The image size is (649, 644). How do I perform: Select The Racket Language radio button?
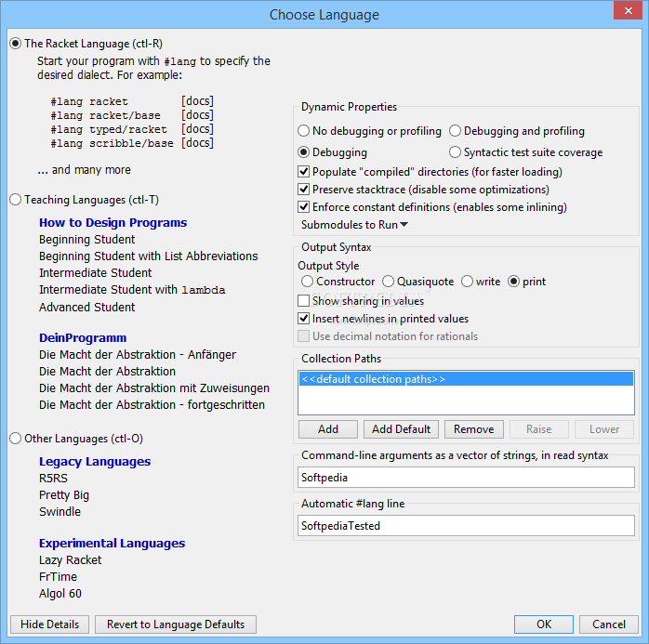(15, 44)
